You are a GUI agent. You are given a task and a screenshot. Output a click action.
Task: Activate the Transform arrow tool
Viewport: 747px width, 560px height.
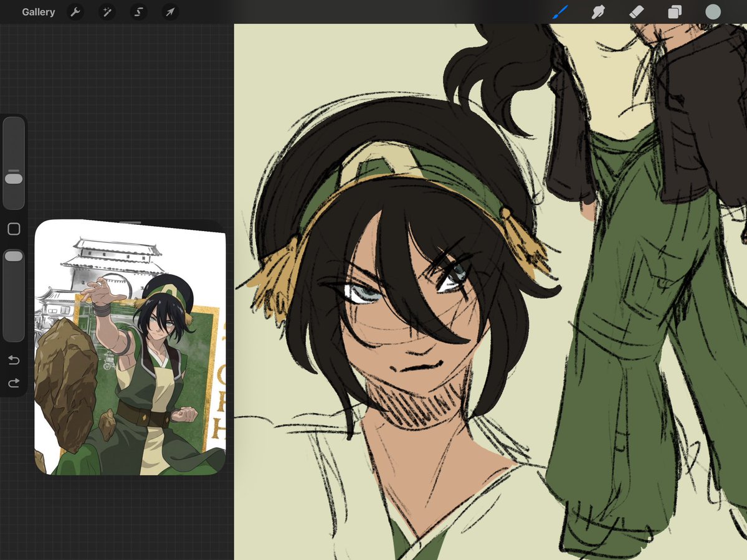(x=170, y=12)
